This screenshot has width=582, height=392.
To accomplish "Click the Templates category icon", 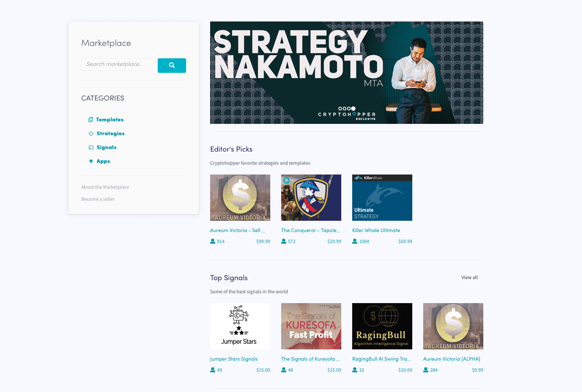I will (91, 119).
